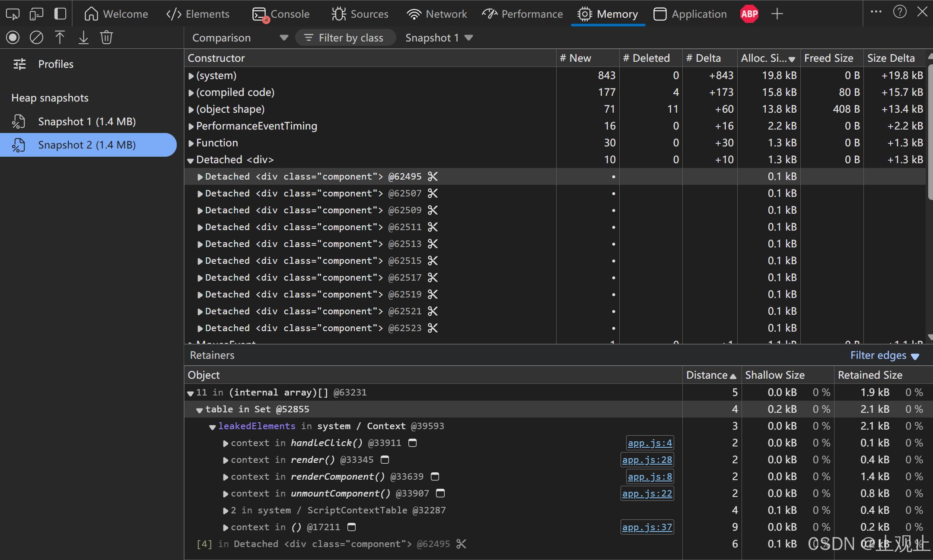This screenshot has height=560, width=933.
Task: Click the Filter by class input field
Action: (345, 38)
